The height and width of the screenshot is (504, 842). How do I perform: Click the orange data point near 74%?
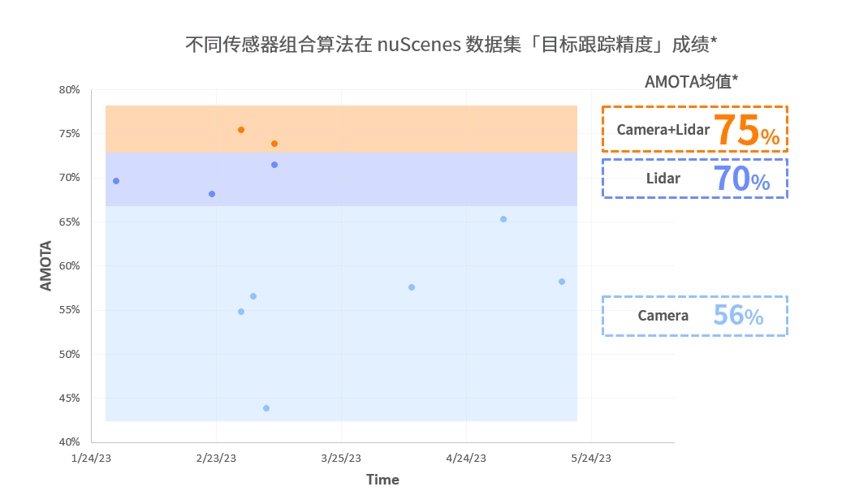pyautogui.click(x=274, y=144)
